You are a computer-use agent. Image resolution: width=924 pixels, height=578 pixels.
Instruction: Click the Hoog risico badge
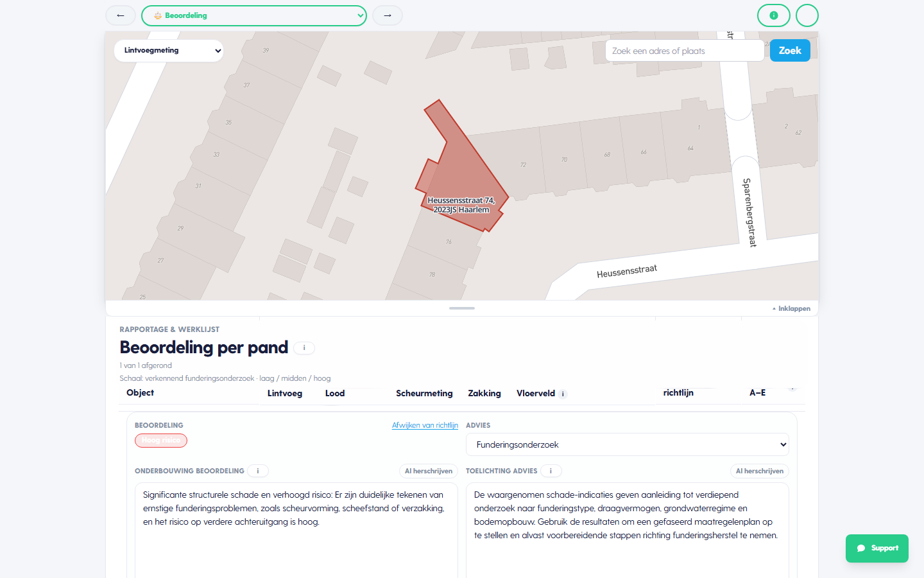click(161, 441)
